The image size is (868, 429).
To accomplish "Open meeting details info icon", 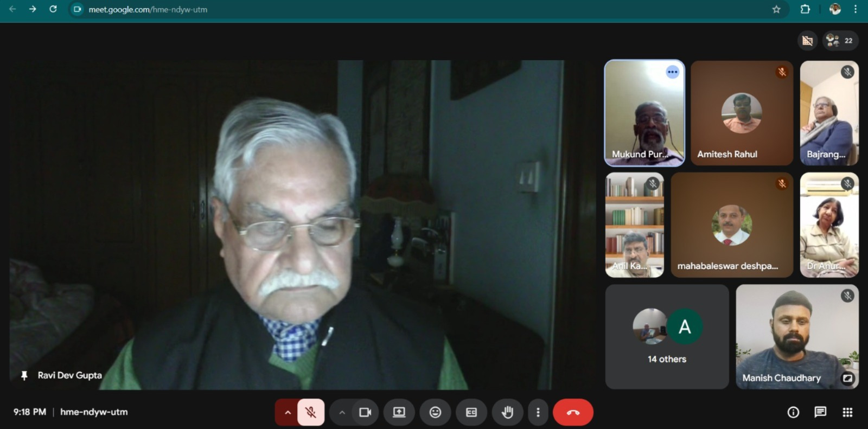I will (x=793, y=412).
